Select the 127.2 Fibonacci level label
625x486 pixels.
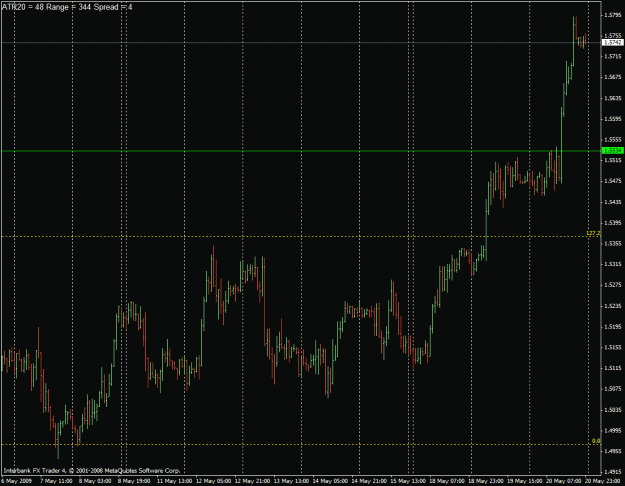tap(593, 233)
